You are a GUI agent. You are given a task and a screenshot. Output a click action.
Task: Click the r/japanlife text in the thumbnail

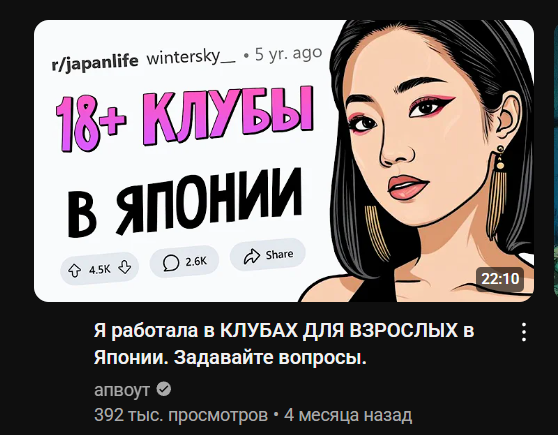point(95,63)
